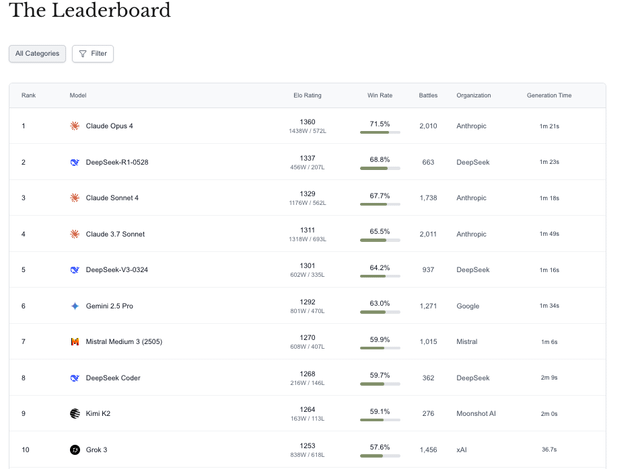Click the Claude Sonnet 4 logo icon

click(x=75, y=198)
